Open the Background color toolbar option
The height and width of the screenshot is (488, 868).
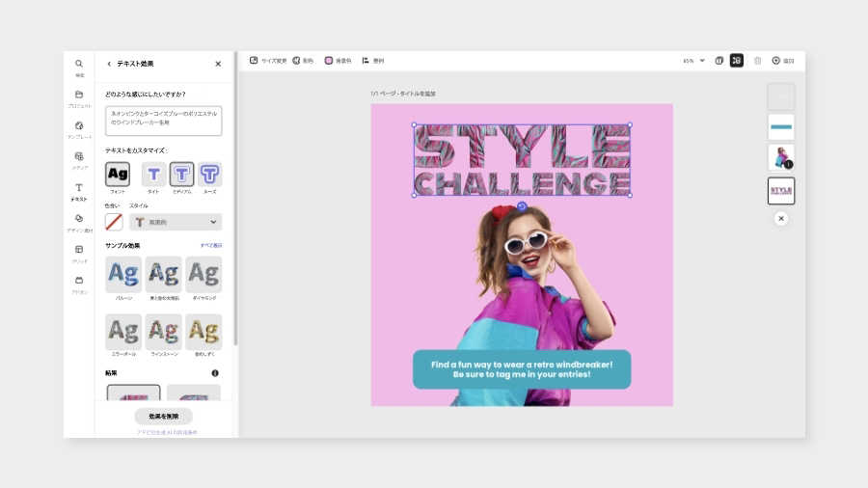tap(338, 61)
